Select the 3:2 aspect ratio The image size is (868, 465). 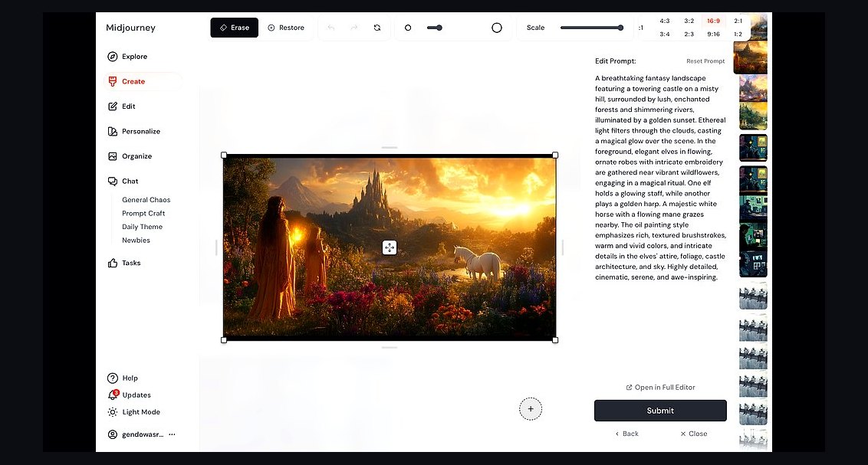click(x=689, y=21)
